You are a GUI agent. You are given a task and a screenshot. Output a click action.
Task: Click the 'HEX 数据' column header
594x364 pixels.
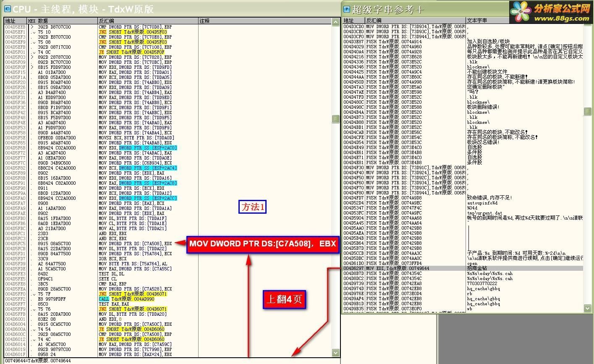pos(62,21)
